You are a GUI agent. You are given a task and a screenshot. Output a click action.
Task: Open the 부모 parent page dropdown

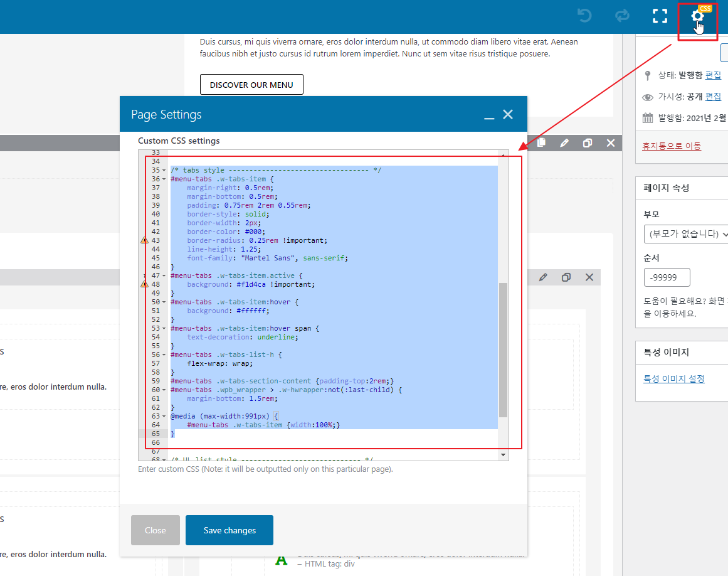point(686,233)
